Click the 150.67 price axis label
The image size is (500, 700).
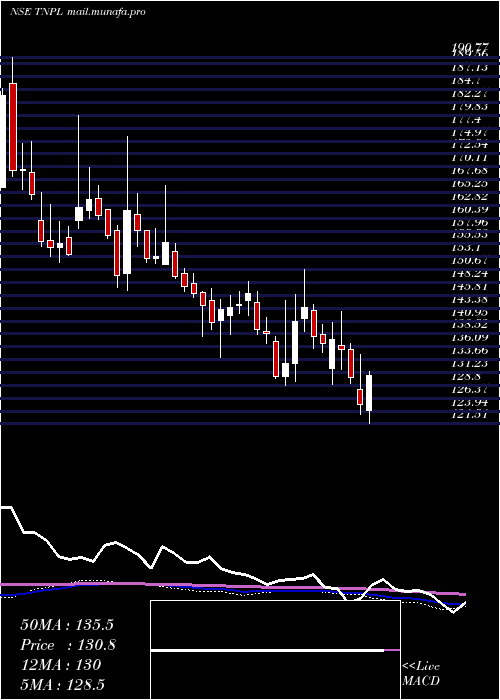point(469,261)
